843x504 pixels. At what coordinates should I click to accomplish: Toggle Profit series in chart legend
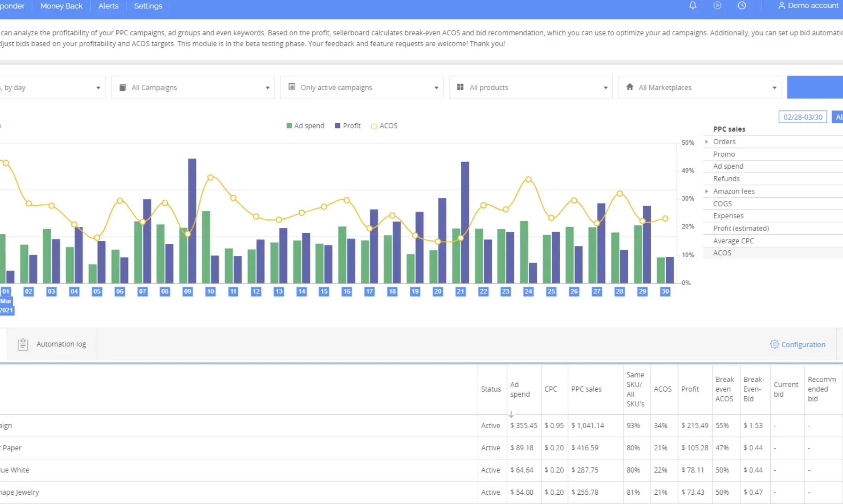pos(348,126)
